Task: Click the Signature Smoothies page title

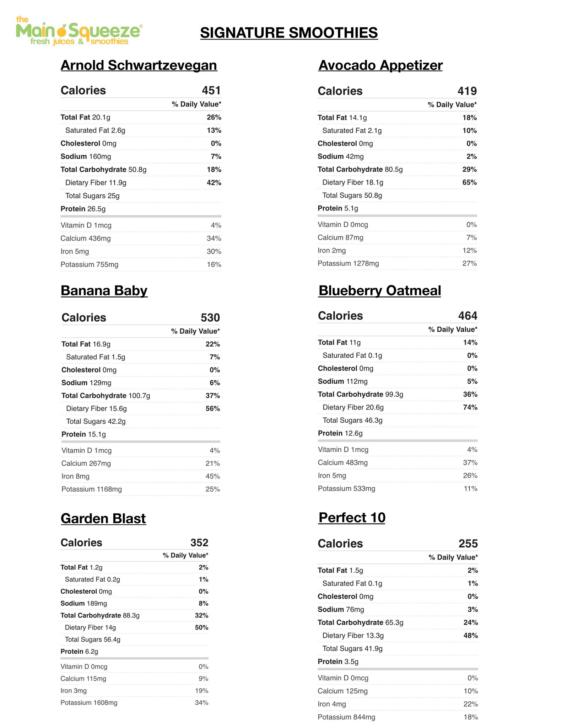Action: 289,33
